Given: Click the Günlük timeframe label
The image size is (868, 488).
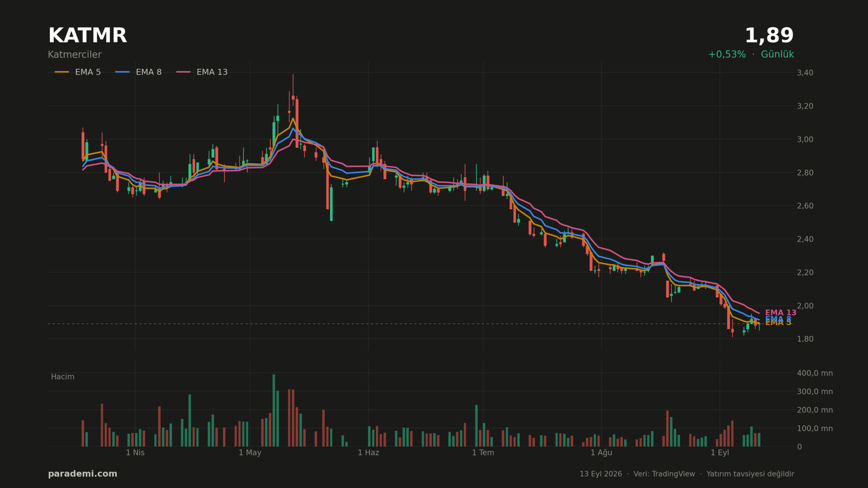Looking at the screenshot, I should coord(777,54).
